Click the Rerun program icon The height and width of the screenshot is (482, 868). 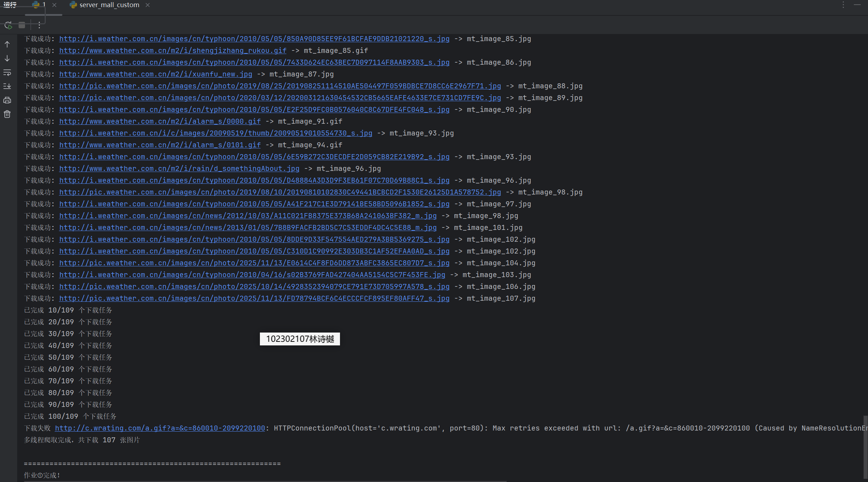point(8,25)
